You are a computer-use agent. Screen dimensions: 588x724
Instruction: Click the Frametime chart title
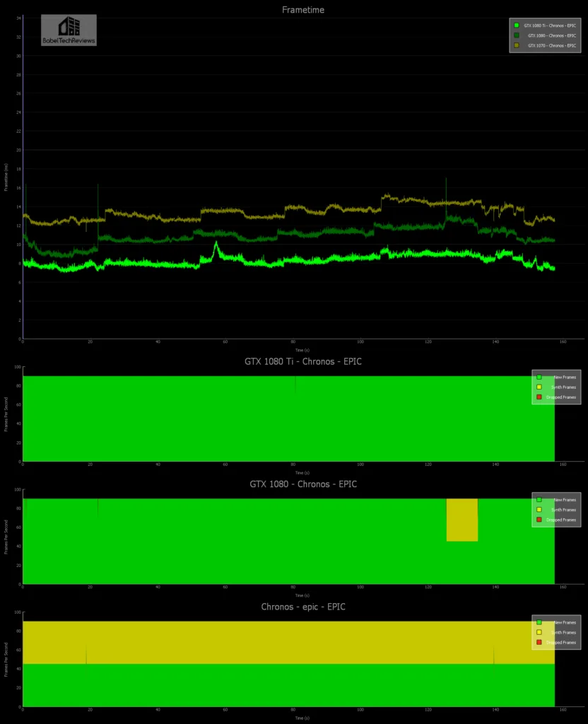pyautogui.click(x=303, y=8)
